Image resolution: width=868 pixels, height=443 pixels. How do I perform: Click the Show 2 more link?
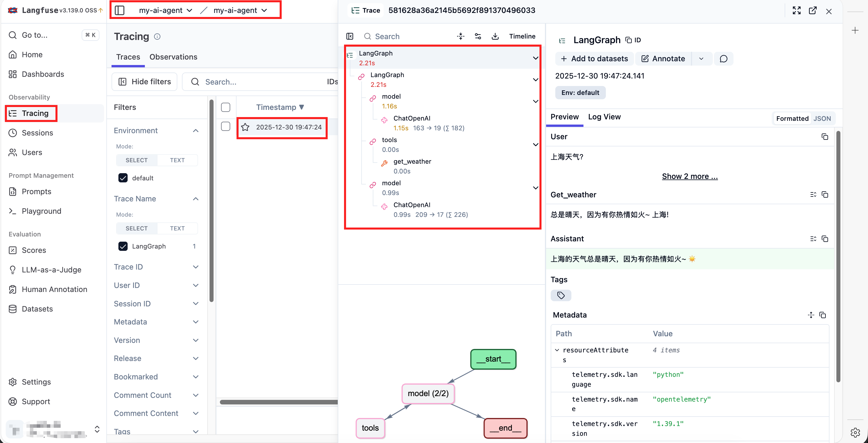coord(690,176)
